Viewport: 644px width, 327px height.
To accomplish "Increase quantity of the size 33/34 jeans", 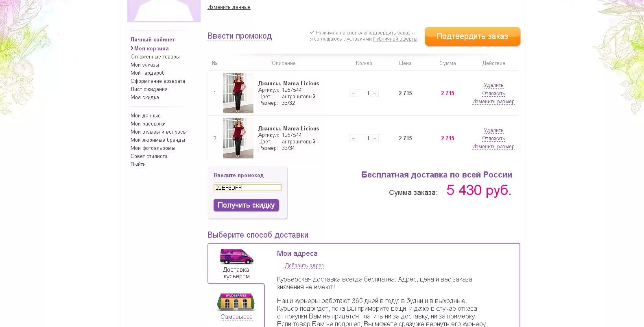I will click(375, 138).
